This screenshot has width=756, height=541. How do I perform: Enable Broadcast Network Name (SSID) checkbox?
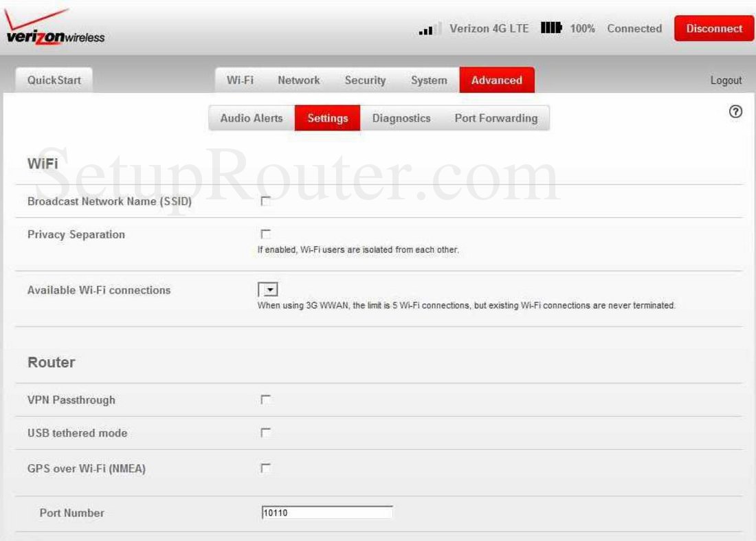pyautogui.click(x=266, y=201)
